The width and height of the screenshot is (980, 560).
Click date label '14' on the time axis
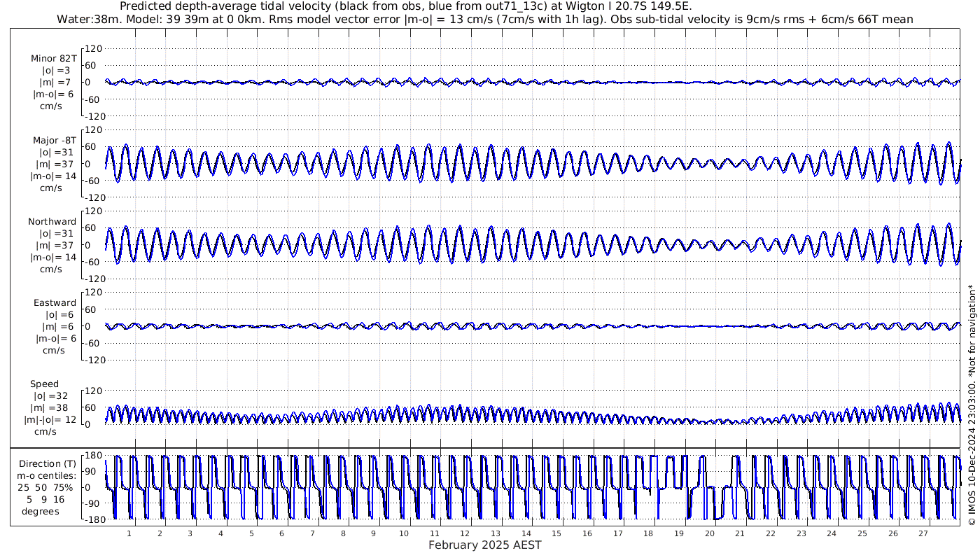526,533
